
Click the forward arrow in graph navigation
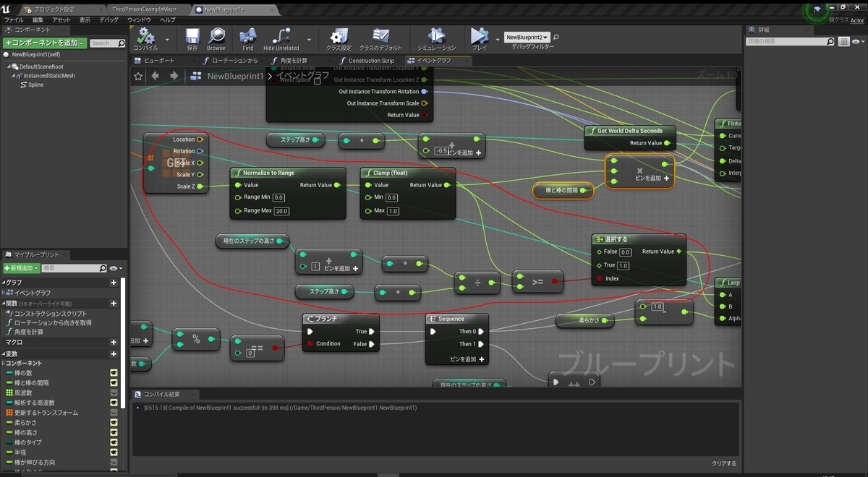tap(174, 76)
